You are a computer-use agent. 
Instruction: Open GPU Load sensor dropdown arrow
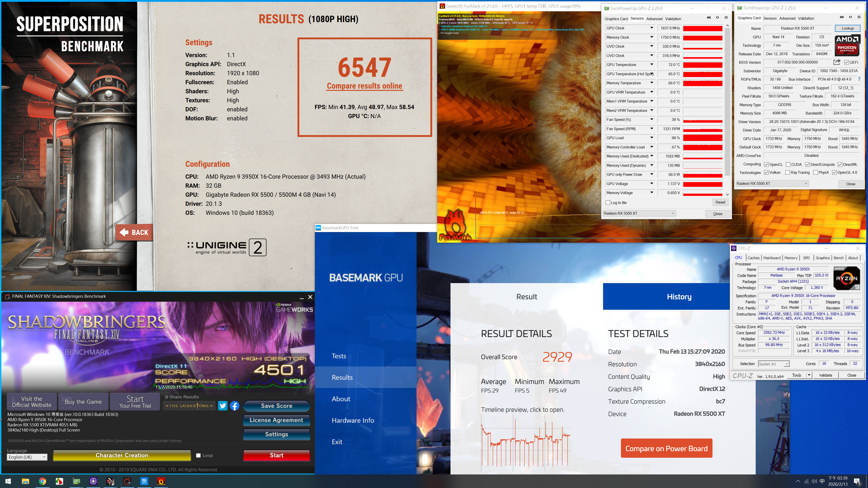pyautogui.click(x=652, y=138)
